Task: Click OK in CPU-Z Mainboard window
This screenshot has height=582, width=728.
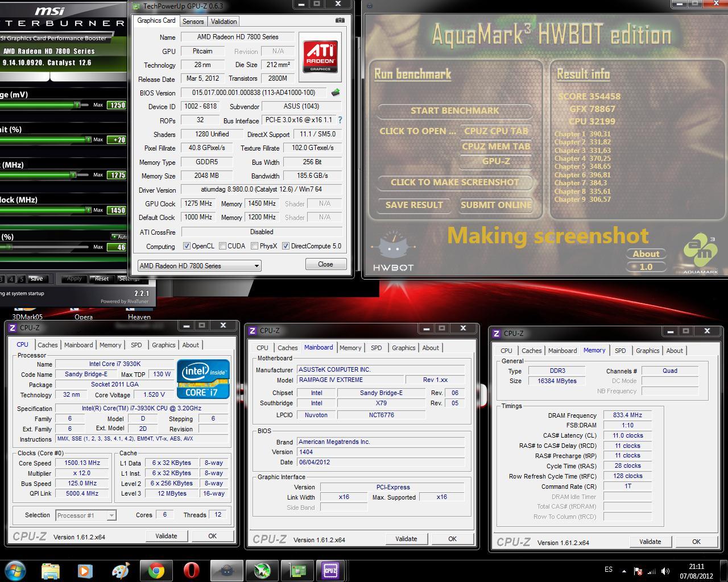Action: tap(452, 539)
